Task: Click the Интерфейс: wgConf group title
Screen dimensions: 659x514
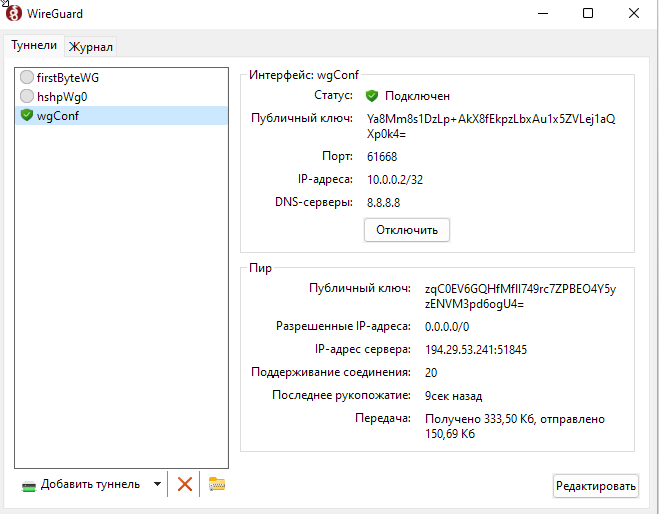Action: [303, 75]
